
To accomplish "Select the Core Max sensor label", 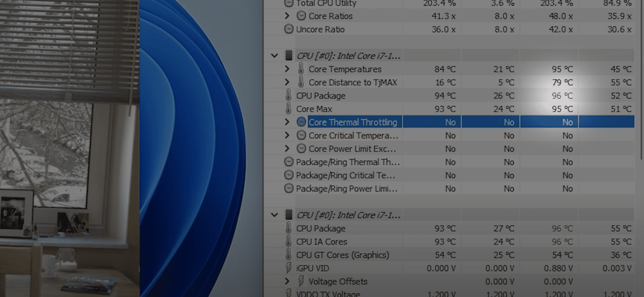I will [314, 109].
